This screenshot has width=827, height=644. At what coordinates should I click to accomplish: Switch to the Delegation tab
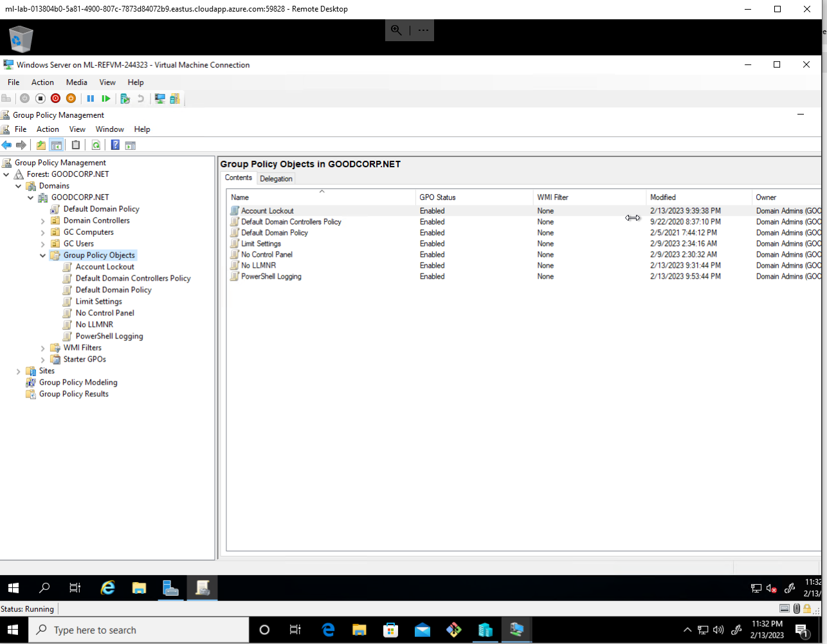277,179
